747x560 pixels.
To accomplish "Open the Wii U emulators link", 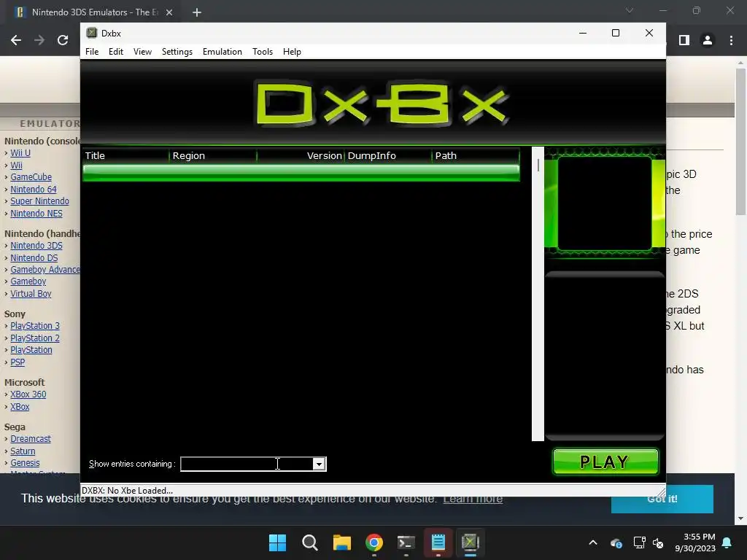I will (20, 153).
